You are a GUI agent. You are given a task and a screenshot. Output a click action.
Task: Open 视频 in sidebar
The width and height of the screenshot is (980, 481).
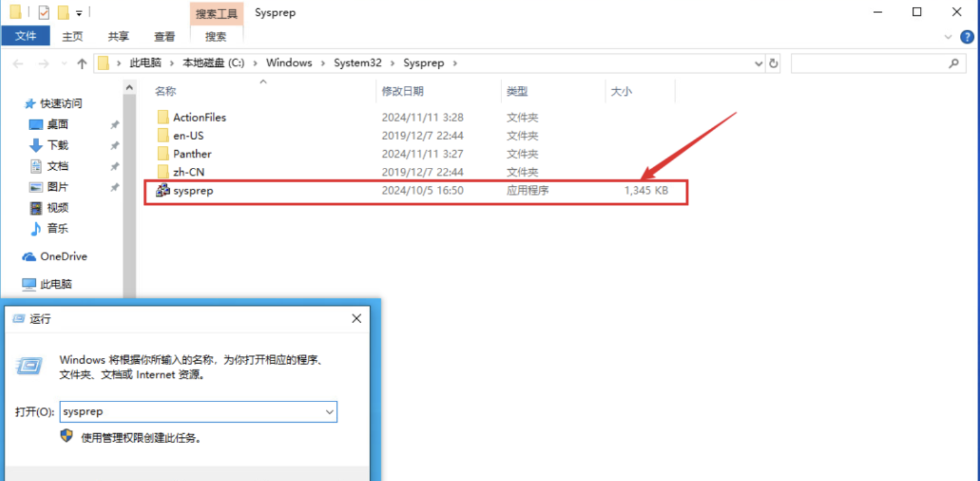point(57,208)
